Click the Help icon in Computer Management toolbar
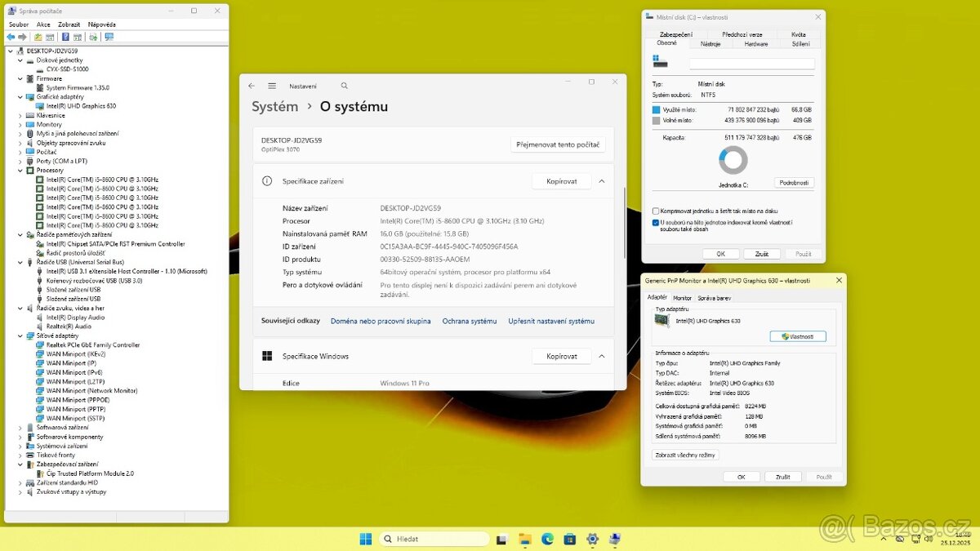980x551 pixels. point(65,37)
